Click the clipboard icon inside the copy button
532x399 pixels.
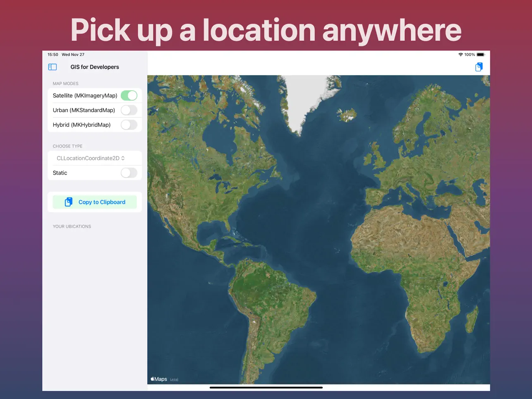point(68,202)
